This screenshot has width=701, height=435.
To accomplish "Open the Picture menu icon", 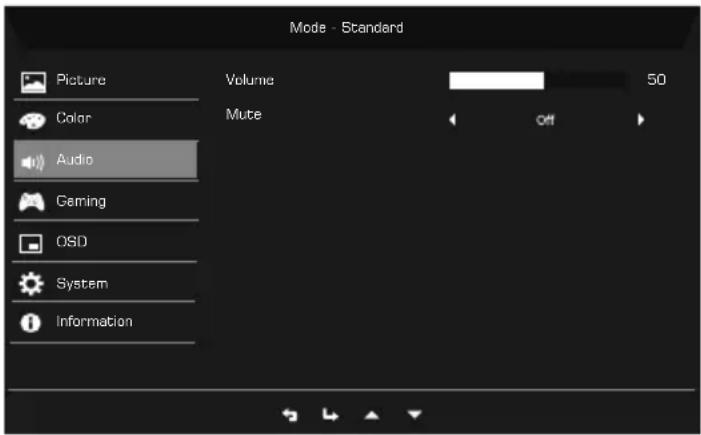I will [34, 83].
